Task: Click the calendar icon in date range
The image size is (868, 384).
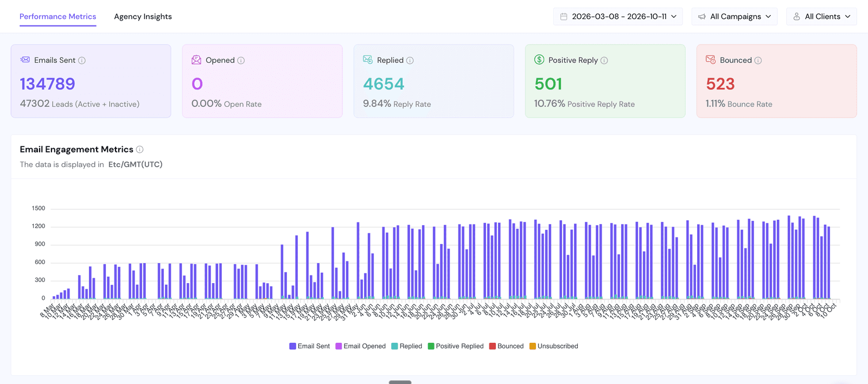Action: 564,17
